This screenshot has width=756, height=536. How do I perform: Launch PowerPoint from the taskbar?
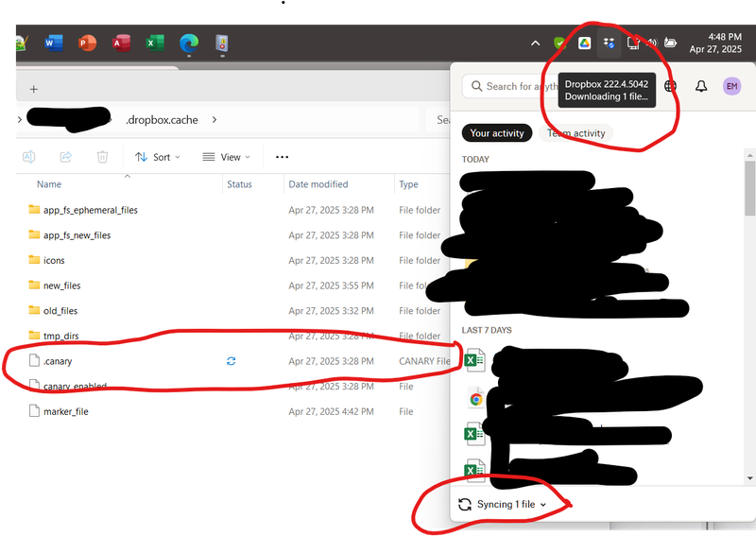87,43
